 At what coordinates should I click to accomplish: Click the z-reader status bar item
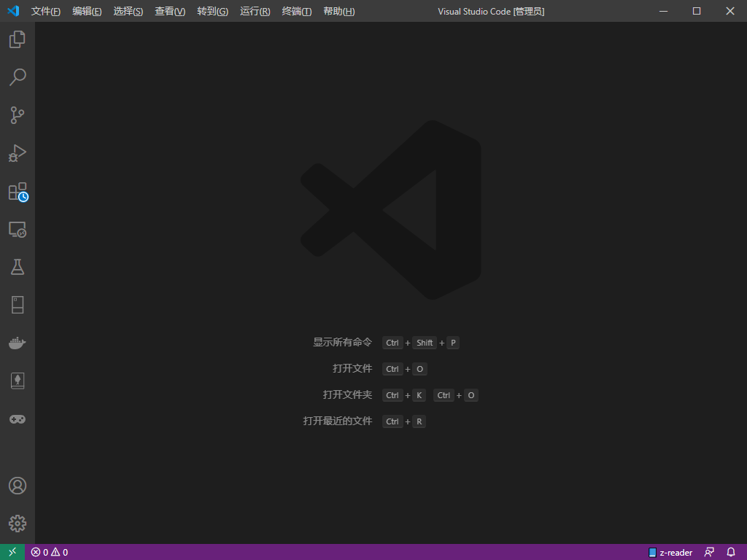coord(670,553)
